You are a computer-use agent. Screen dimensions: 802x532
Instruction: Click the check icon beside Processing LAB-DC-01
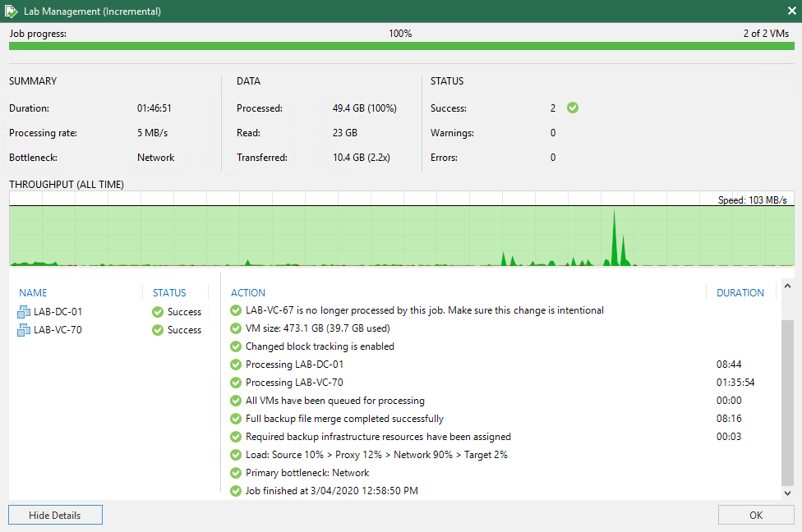[236, 365]
